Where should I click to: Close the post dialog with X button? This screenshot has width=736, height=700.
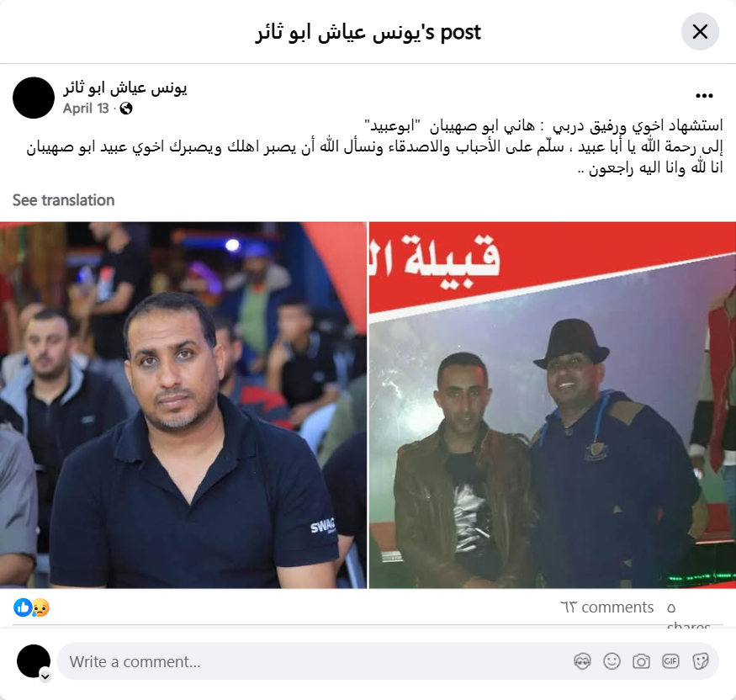[x=700, y=32]
